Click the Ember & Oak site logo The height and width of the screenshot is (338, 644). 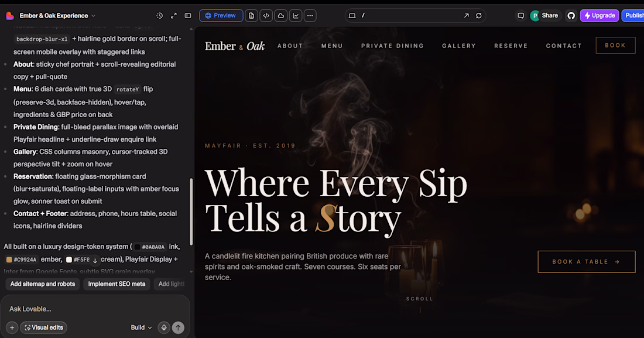235,46
